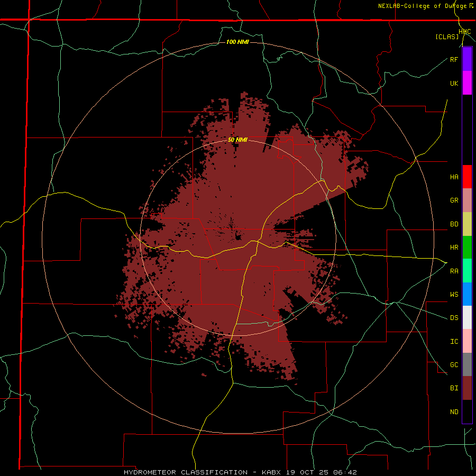Click the UK legend label
Viewport: 476px width, 476px height.
[454, 83]
